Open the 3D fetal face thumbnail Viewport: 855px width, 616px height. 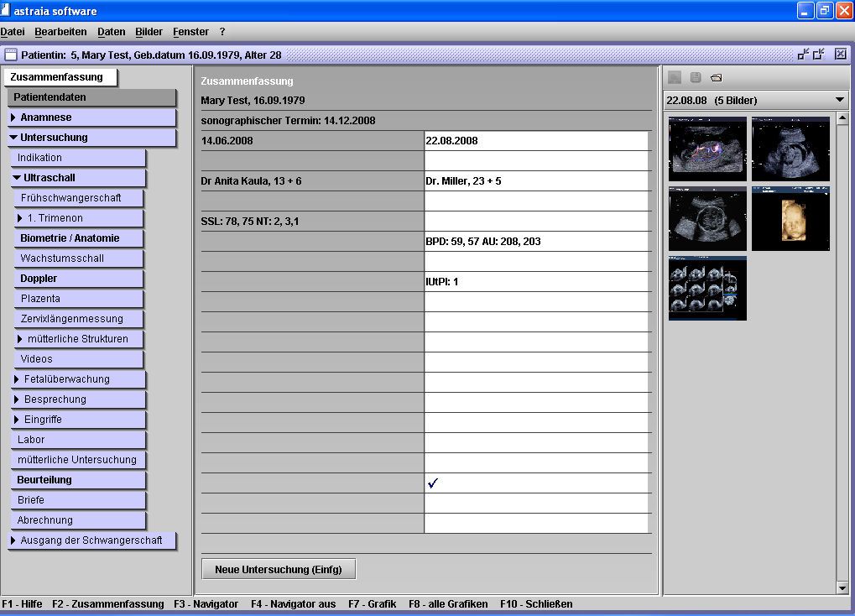[x=790, y=219]
